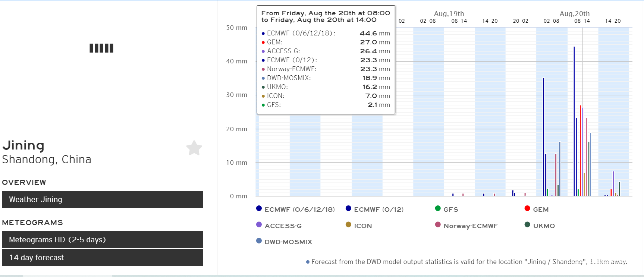Click the tallest ECMWF bar on Aug 20th 08-14
The height and width of the screenshot is (277, 644).
click(574, 121)
